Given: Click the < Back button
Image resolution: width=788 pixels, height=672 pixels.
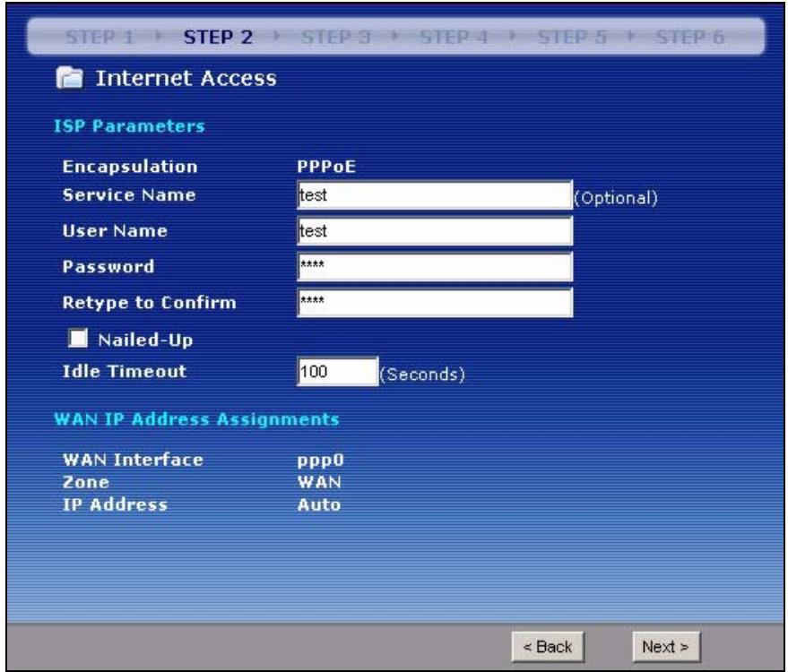Looking at the screenshot, I should coord(548,647).
